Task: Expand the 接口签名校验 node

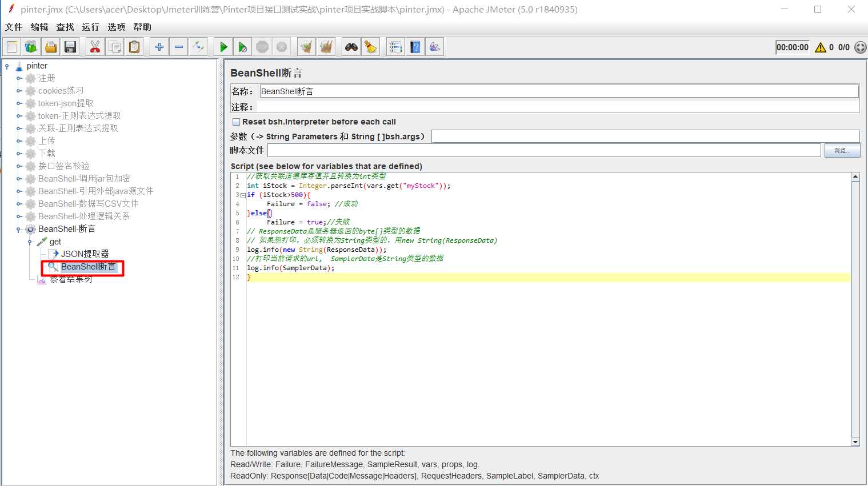Action: [19, 166]
